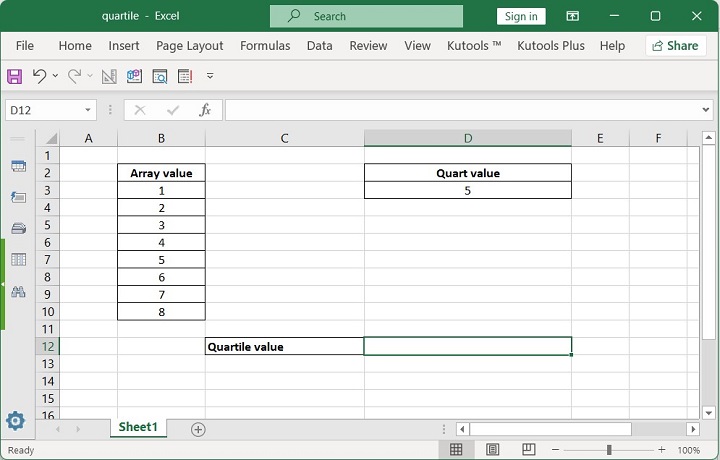Click the Undo arrow icon
The width and height of the screenshot is (720, 460).
click(x=39, y=76)
